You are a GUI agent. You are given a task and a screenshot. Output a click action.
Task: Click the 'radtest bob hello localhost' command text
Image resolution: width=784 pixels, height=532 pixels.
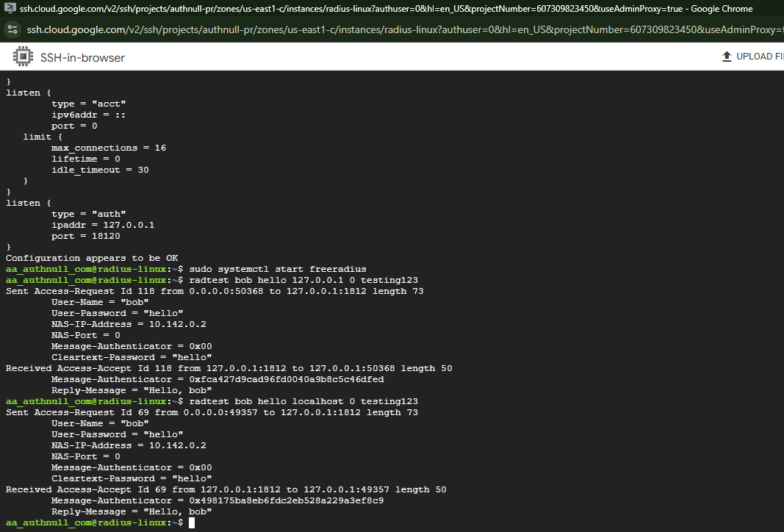(303, 401)
